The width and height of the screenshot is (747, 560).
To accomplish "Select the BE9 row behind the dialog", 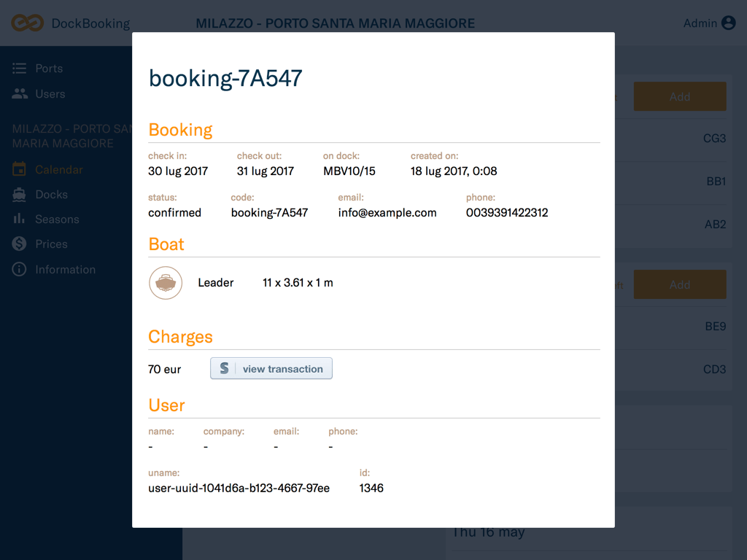I will click(x=673, y=326).
